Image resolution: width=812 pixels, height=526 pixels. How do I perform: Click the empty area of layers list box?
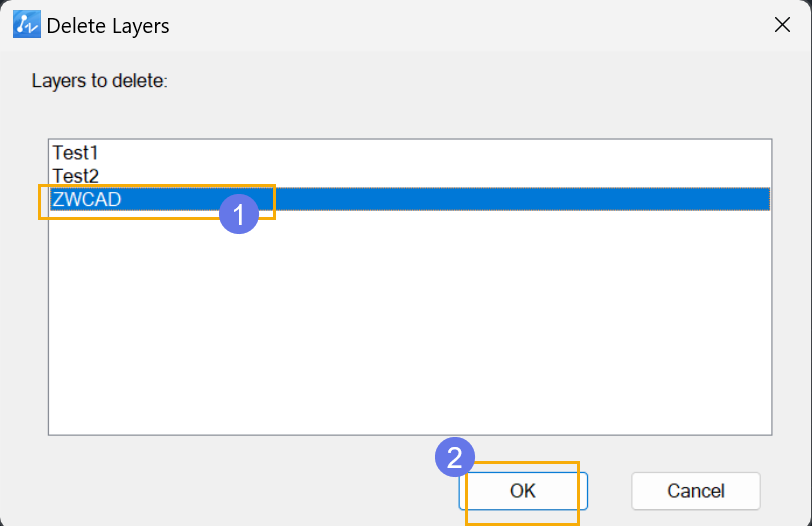pyautogui.click(x=410, y=321)
